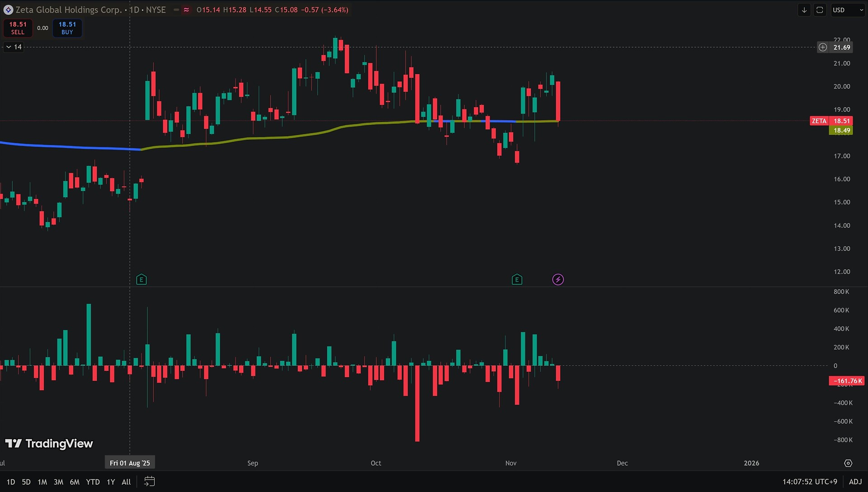
Task: Select the 3M time range
Action: [58, 482]
